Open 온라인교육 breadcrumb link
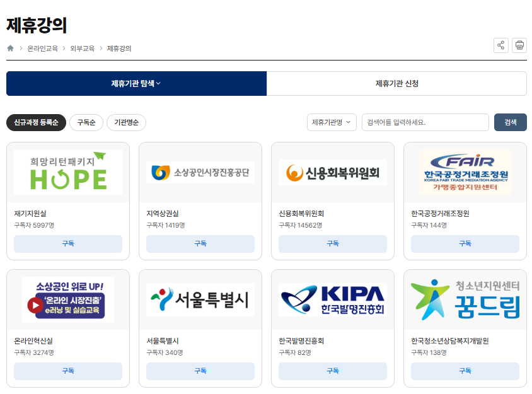This screenshot has width=532, height=394. (43, 49)
